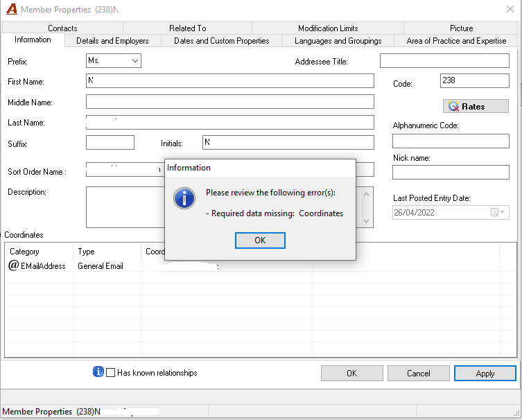Enable Has known relationships checkbox
The width and height of the screenshot is (522, 420).
pos(110,372)
